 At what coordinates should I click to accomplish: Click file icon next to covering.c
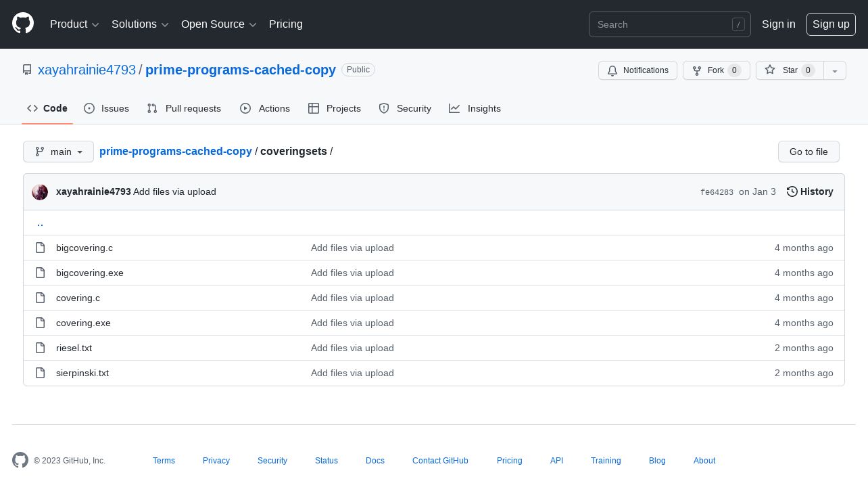point(40,298)
